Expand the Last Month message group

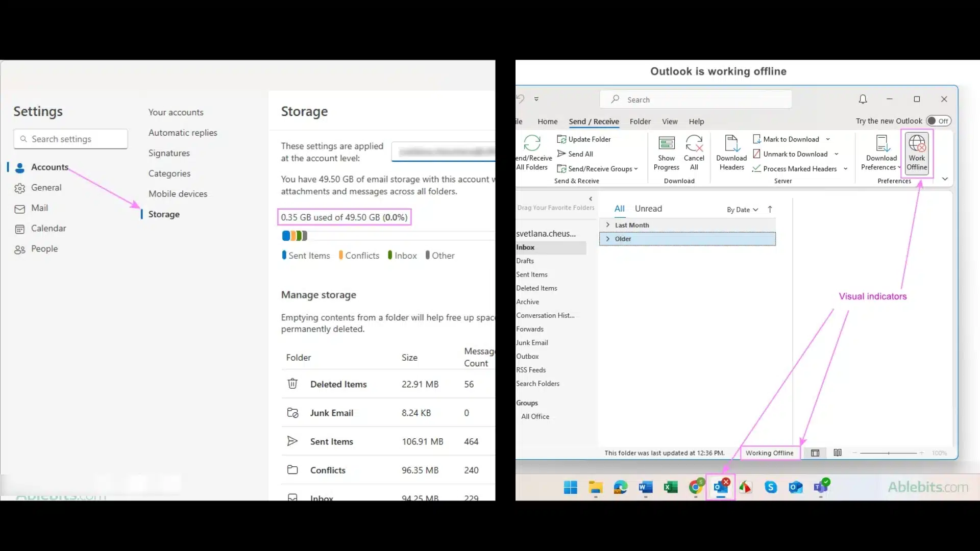coord(607,225)
